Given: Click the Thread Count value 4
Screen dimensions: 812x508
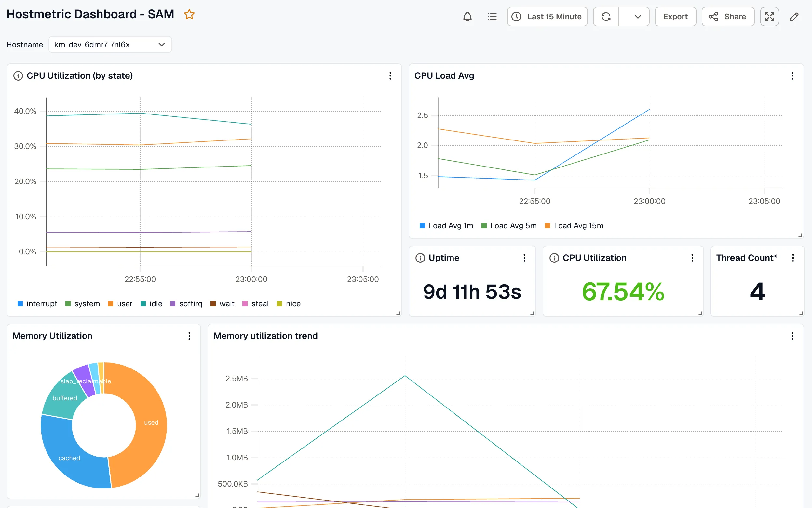Looking at the screenshot, I should point(757,291).
